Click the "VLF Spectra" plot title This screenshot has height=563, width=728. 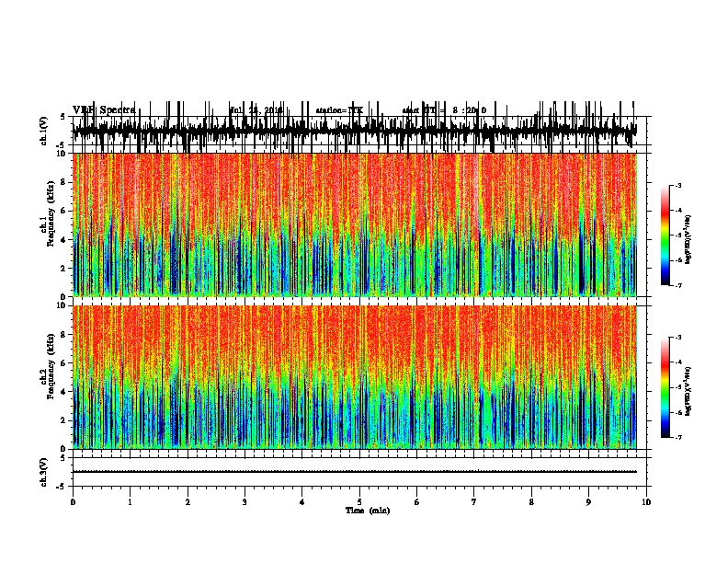(x=104, y=110)
